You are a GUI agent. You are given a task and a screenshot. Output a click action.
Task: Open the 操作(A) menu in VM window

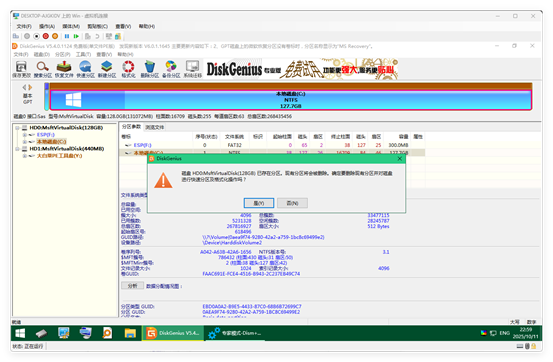click(x=47, y=26)
